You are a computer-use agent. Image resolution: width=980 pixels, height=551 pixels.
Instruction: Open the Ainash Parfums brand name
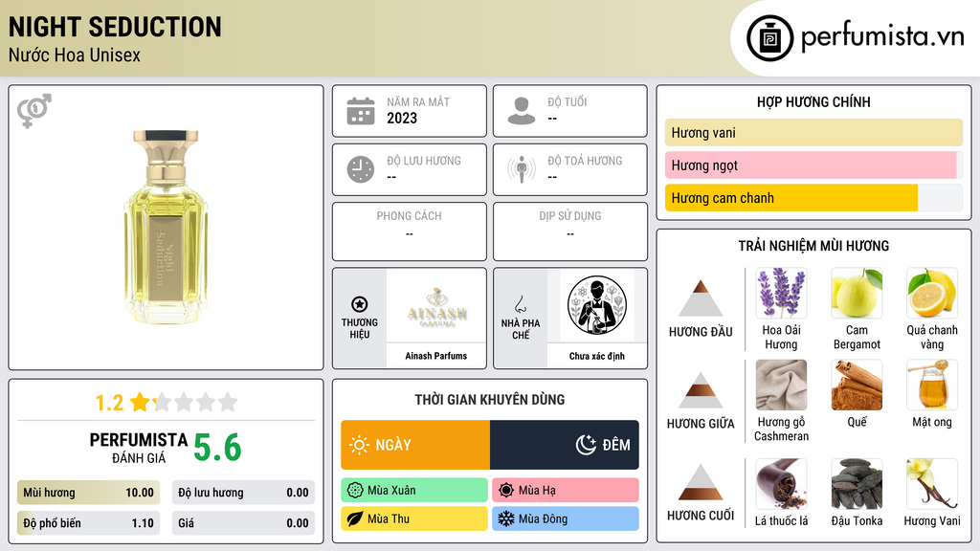point(436,356)
